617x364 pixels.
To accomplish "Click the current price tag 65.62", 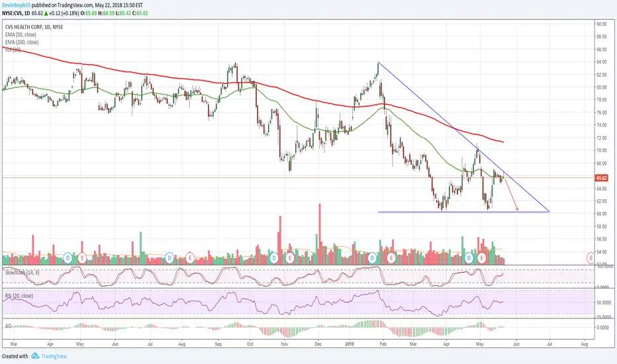I will point(602,178).
